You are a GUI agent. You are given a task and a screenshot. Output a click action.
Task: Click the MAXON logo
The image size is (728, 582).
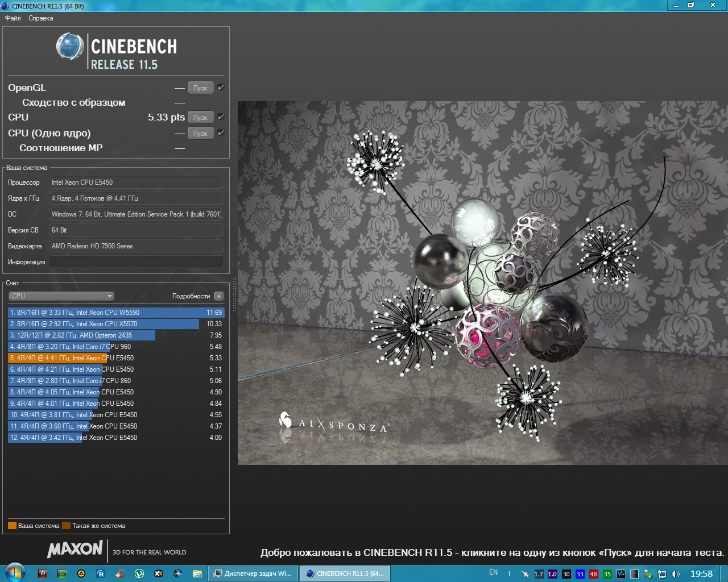click(x=75, y=550)
